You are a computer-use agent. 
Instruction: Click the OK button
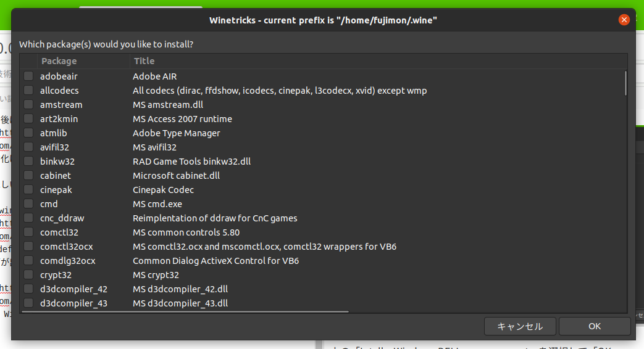click(x=595, y=326)
